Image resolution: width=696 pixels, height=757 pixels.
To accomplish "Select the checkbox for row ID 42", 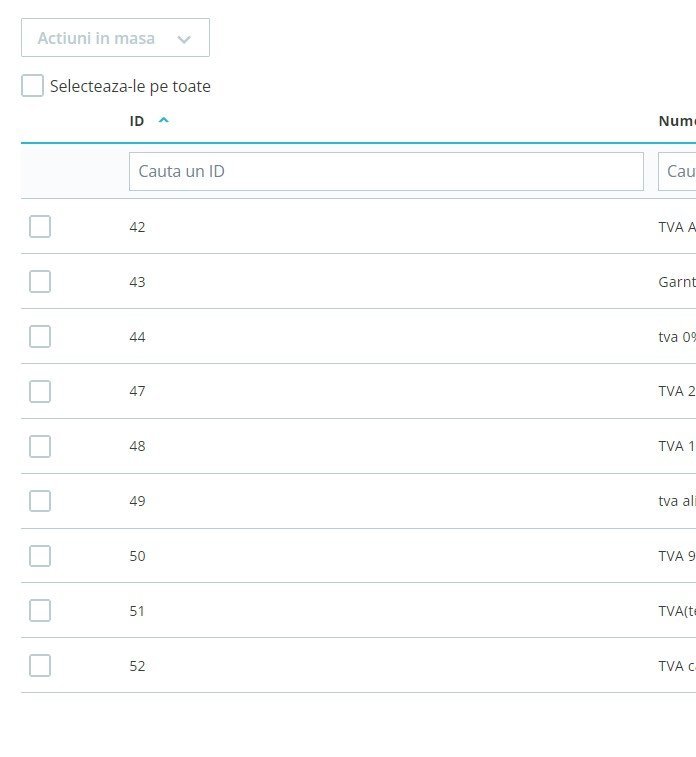I will click(40, 227).
